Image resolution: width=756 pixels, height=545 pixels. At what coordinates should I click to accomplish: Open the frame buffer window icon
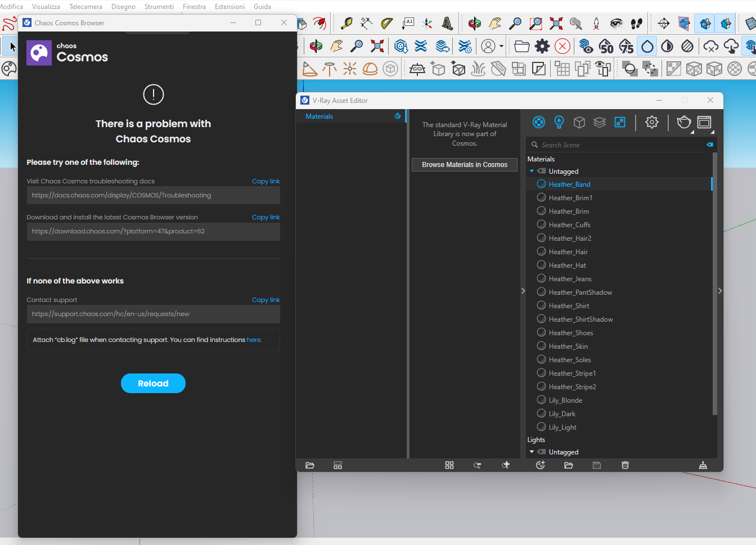coord(704,122)
